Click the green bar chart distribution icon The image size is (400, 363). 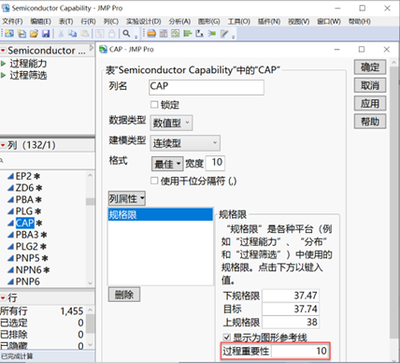[188, 33]
